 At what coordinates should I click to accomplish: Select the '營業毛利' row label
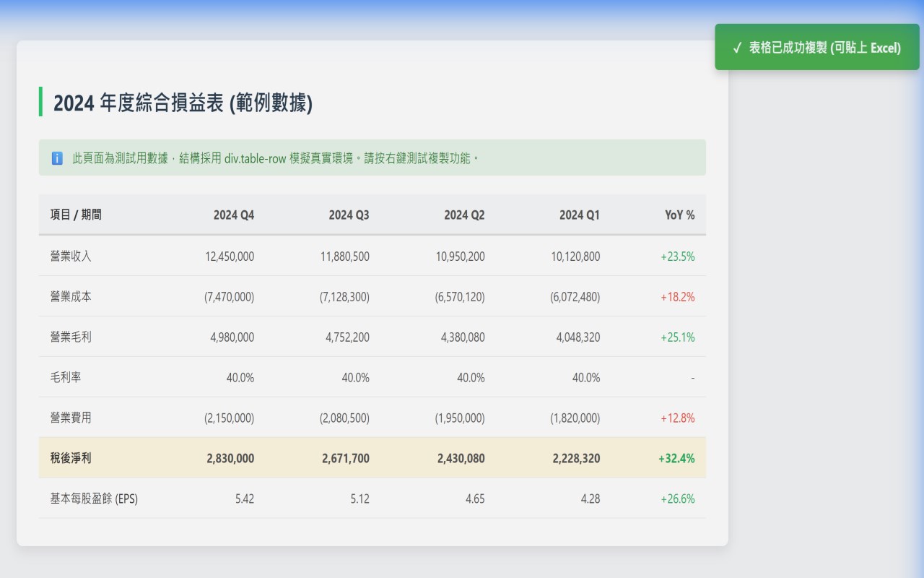point(71,337)
